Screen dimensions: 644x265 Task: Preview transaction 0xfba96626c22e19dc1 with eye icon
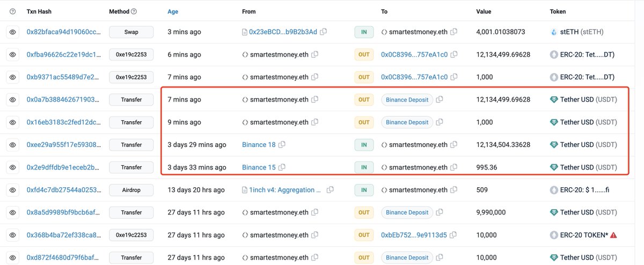[x=13, y=55]
